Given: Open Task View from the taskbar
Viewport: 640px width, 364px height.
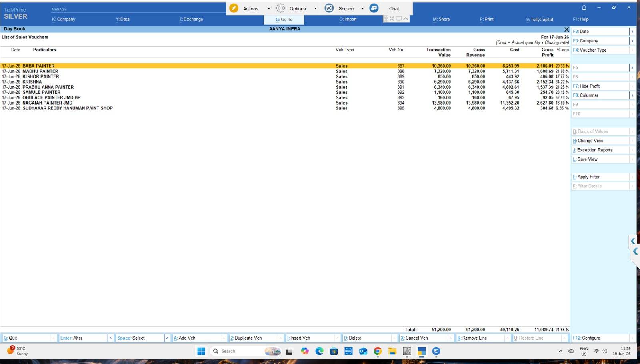Looking at the screenshot, I should pyautogui.click(x=289, y=351).
